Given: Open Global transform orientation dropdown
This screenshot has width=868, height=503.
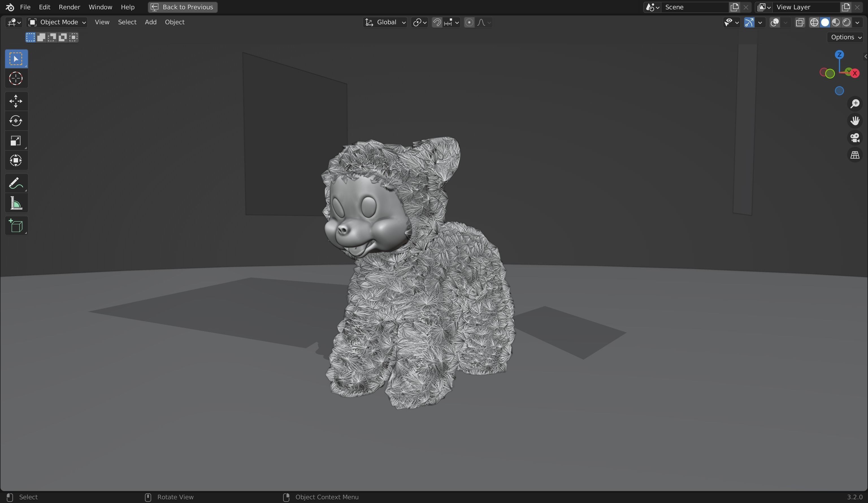Looking at the screenshot, I should point(385,22).
